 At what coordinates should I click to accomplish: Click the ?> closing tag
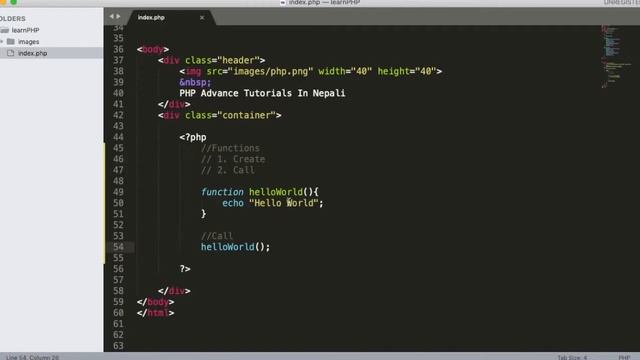[x=185, y=269]
